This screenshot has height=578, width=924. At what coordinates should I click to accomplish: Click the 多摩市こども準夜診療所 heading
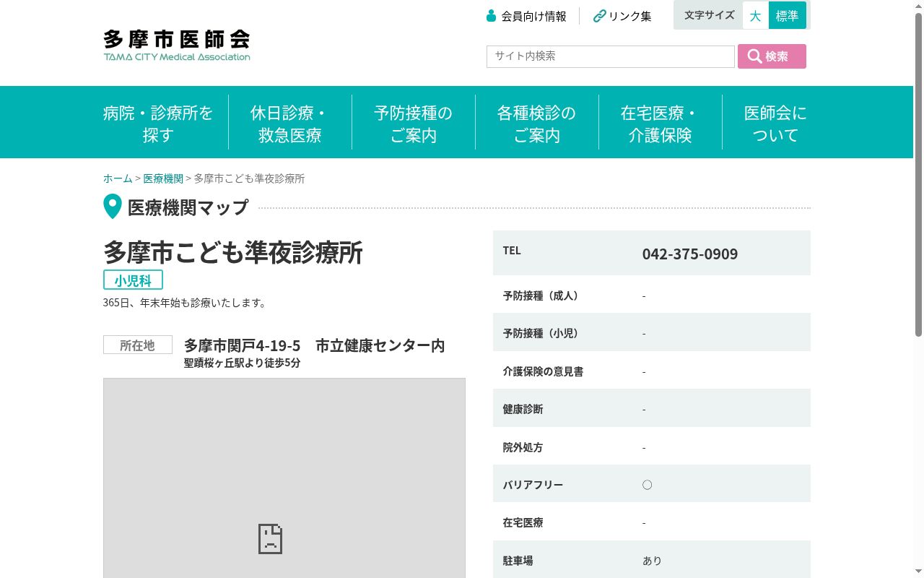(233, 252)
